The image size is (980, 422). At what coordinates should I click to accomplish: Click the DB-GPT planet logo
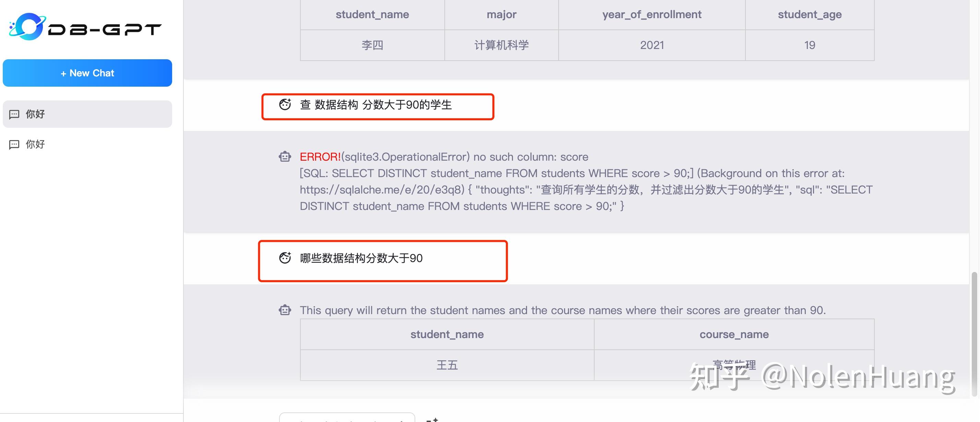(x=27, y=27)
